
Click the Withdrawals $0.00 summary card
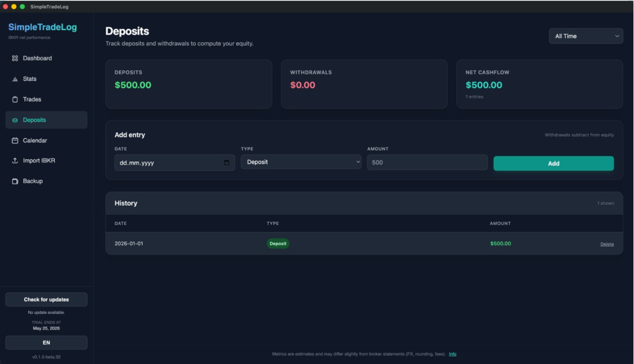364,84
